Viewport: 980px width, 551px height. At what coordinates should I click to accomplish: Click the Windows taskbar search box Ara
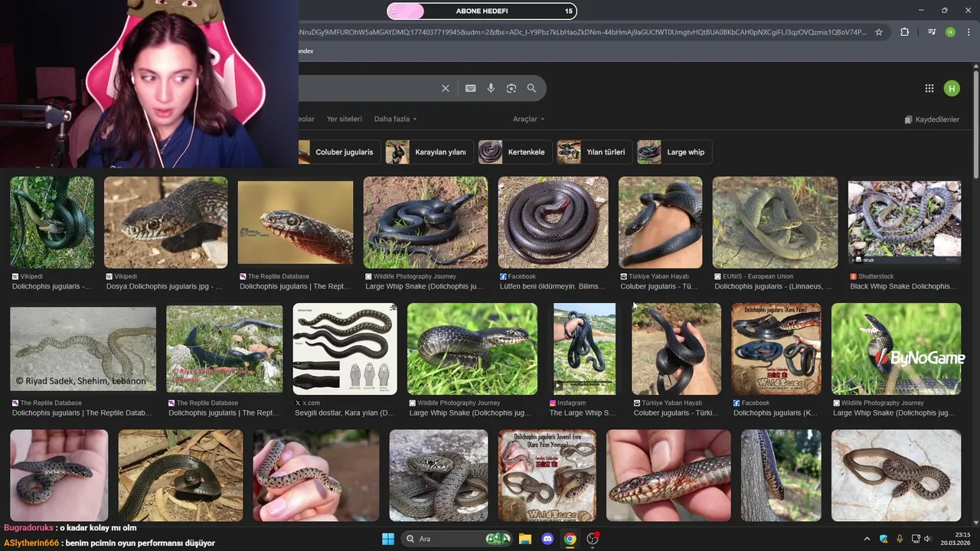click(x=456, y=539)
